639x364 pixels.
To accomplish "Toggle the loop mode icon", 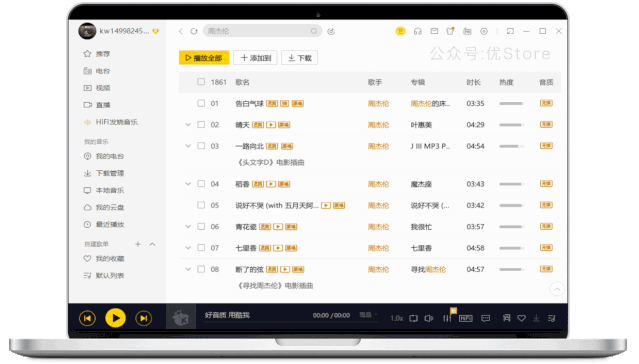I will click(414, 318).
